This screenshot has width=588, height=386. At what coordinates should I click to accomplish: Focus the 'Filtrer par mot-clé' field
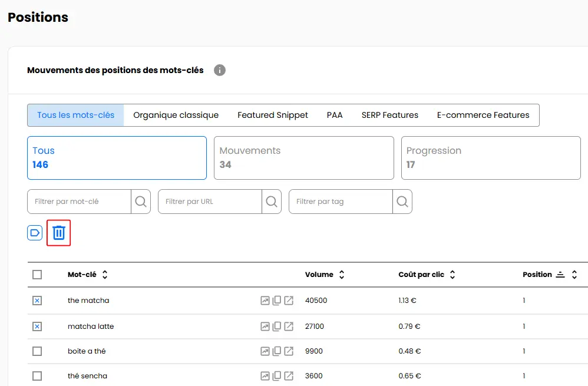(80, 202)
